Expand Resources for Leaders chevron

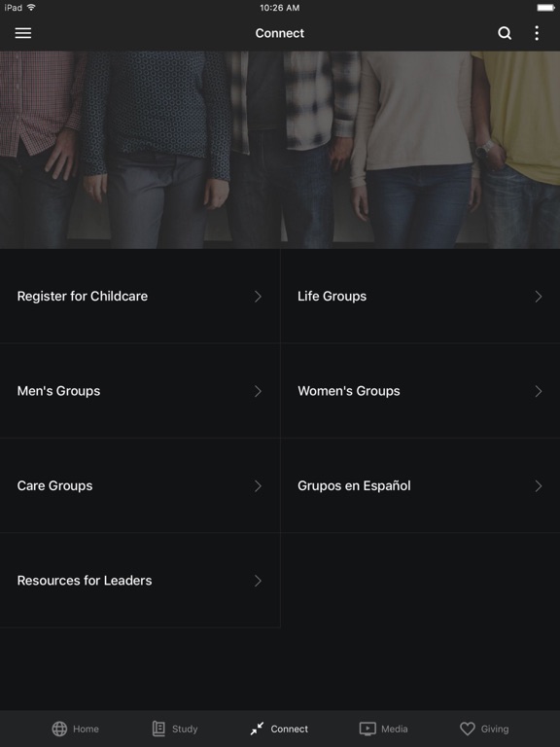tap(258, 581)
